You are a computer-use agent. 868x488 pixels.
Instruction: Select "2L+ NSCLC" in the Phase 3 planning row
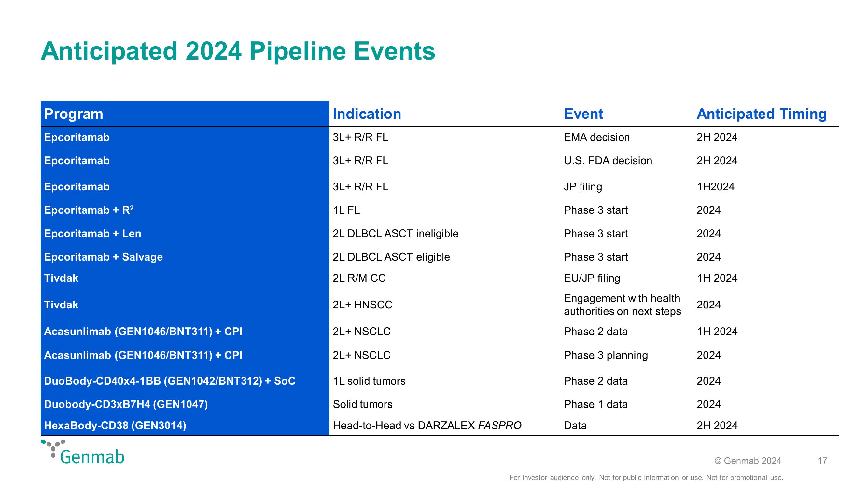(x=361, y=355)
